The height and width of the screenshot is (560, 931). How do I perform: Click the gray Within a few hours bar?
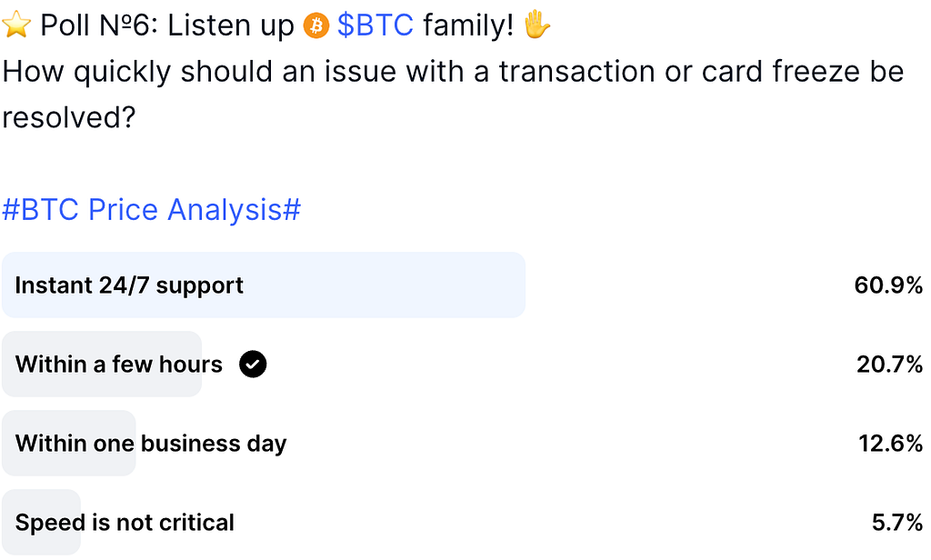102,364
